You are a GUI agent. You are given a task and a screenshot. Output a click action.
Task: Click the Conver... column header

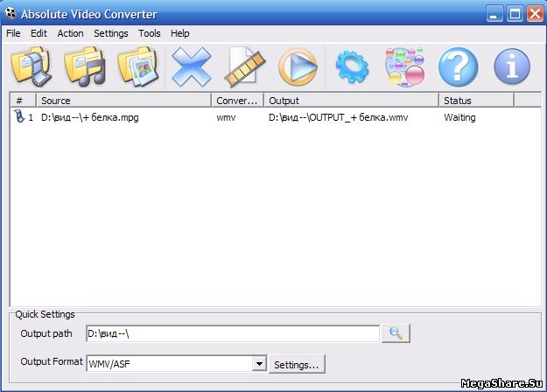(237, 101)
